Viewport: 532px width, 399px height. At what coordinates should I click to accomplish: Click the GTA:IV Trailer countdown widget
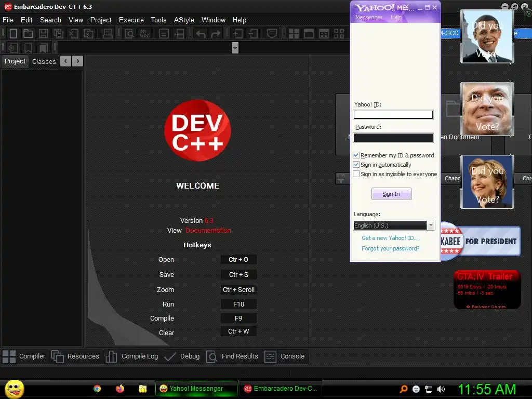pos(487,290)
